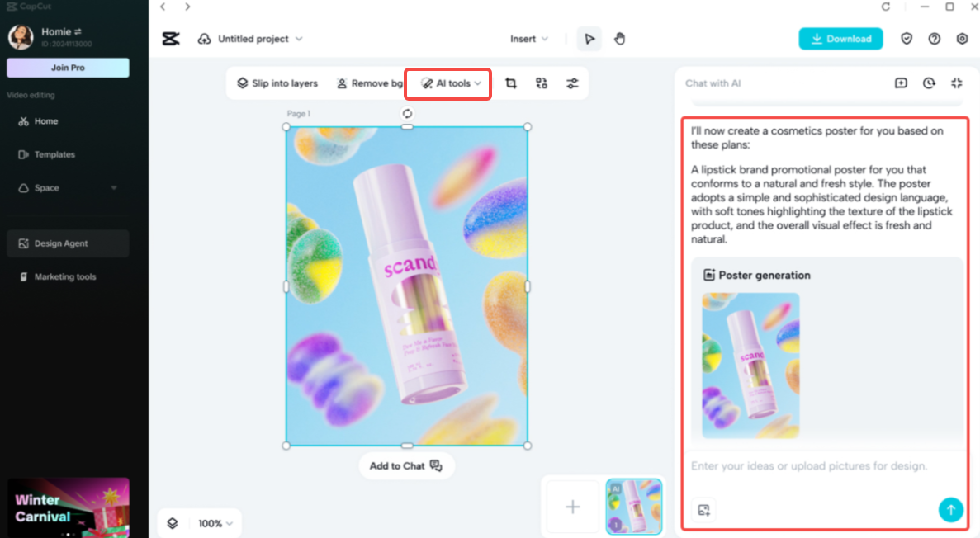
Task: Expand the Untitled project name dropdown
Action: point(299,38)
